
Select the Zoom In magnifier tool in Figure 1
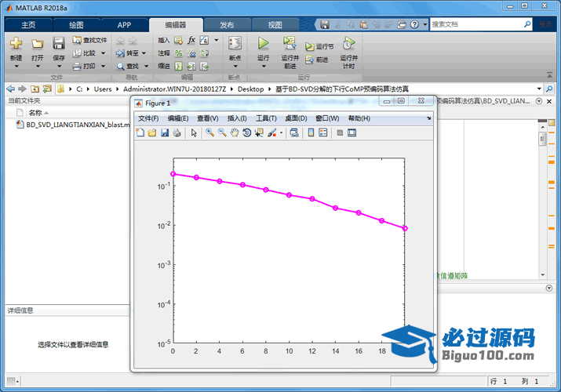(210, 133)
